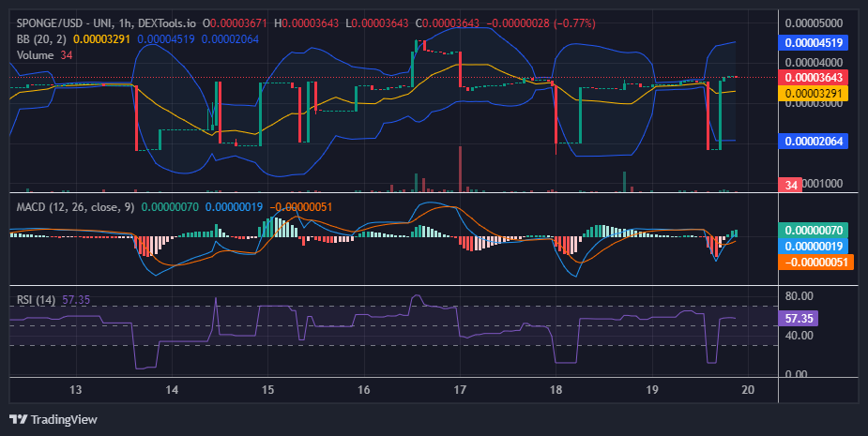Click the date label 13 on time axis
The height and width of the screenshot is (436, 868).
(75, 389)
